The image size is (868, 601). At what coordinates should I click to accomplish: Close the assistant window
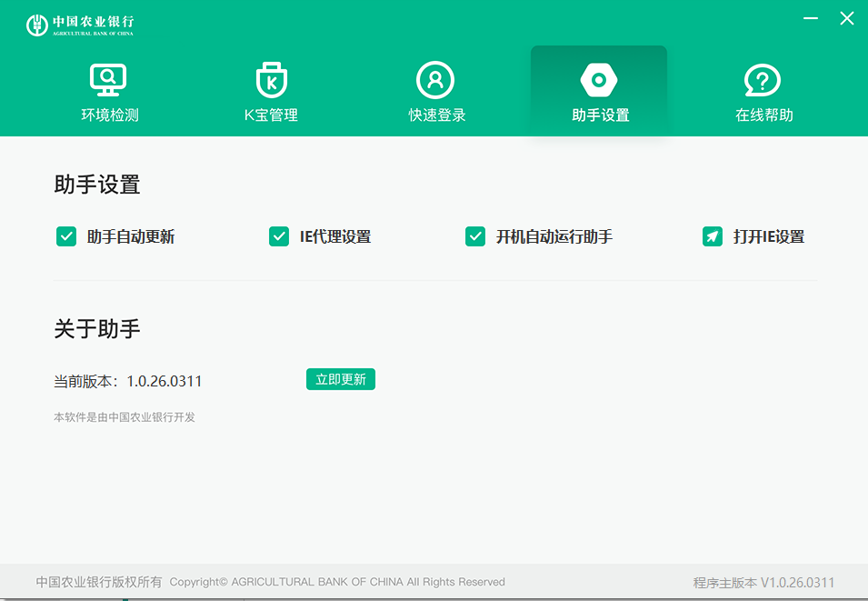coord(846,18)
